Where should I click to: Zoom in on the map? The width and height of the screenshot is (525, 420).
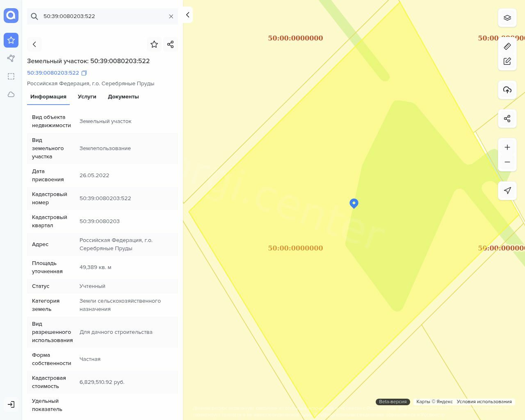click(507, 147)
